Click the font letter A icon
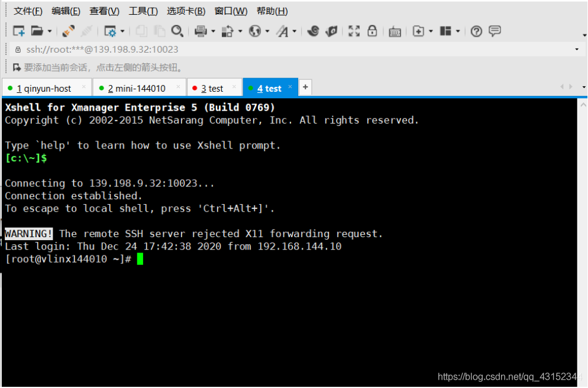The image size is (588, 388). [282, 31]
